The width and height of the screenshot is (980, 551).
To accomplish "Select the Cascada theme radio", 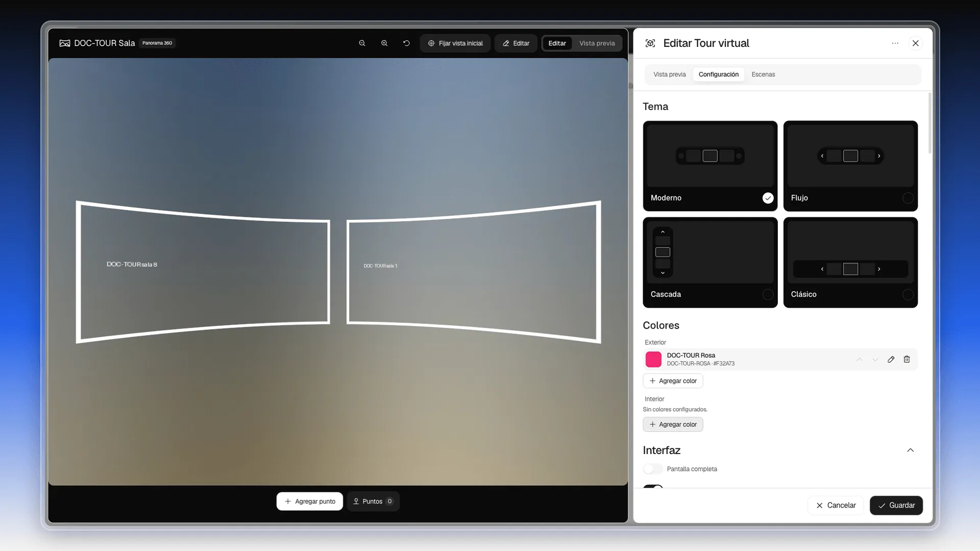I will pos(768,294).
